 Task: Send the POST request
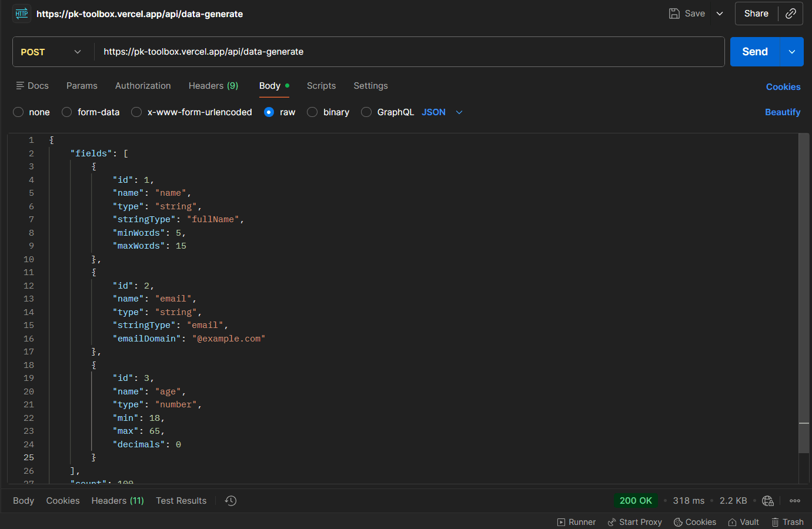[755, 52]
